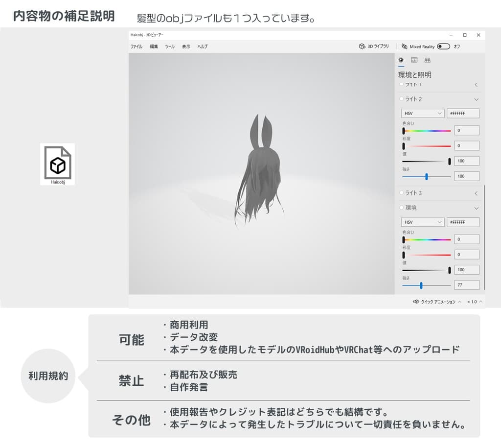Click the クイック アニメーション control
The width and height of the screenshot is (501, 448).
pos(438,302)
